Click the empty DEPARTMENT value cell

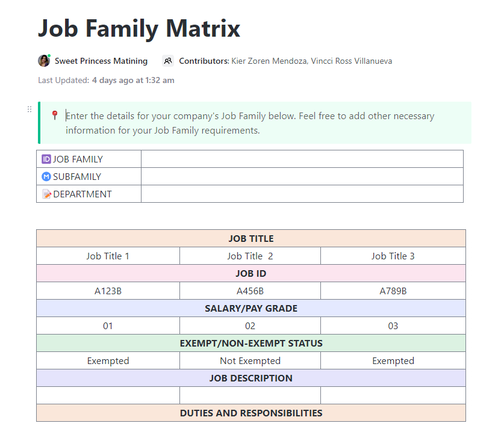[x=302, y=194]
